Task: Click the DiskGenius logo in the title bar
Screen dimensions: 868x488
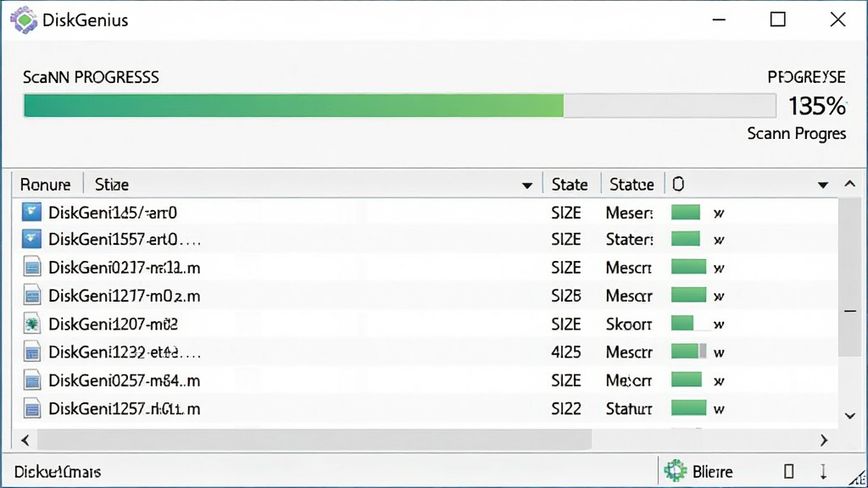Action: point(24,20)
